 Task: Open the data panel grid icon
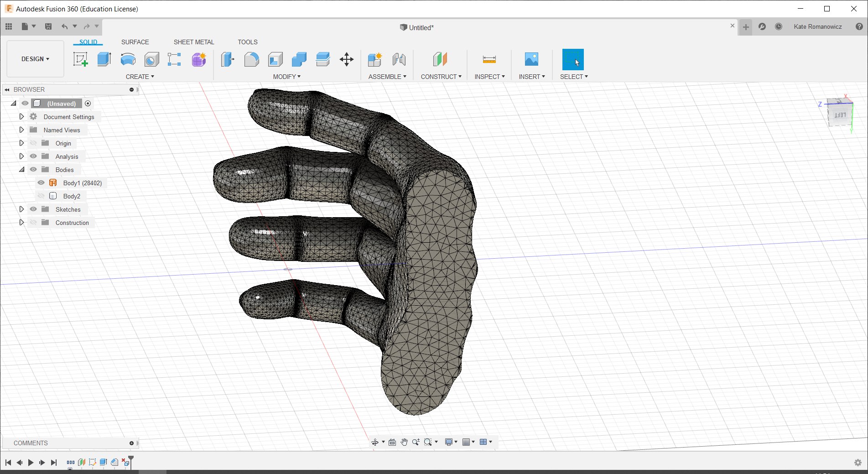(x=9, y=26)
